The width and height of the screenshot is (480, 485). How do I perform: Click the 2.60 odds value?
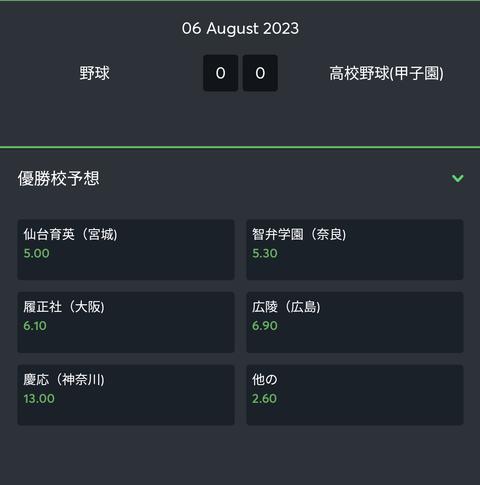click(264, 399)
